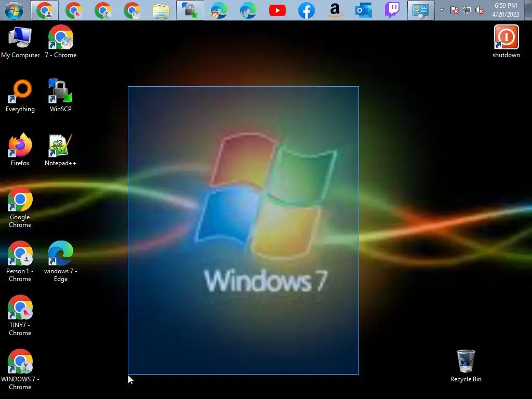The width and height of the screenshot is (532, 399).
Task: Launch Facebook from the taskbar
Action: point(306,10)
